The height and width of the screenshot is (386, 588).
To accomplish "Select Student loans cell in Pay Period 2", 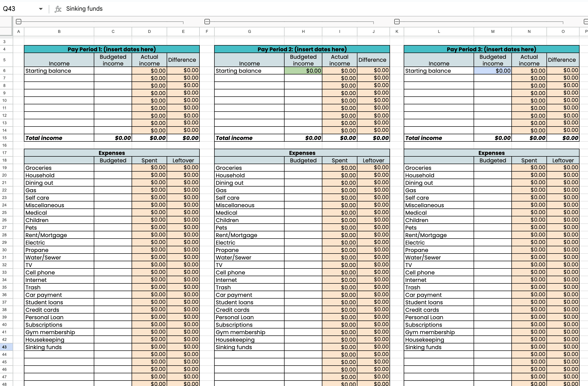I will coord(249,302).
